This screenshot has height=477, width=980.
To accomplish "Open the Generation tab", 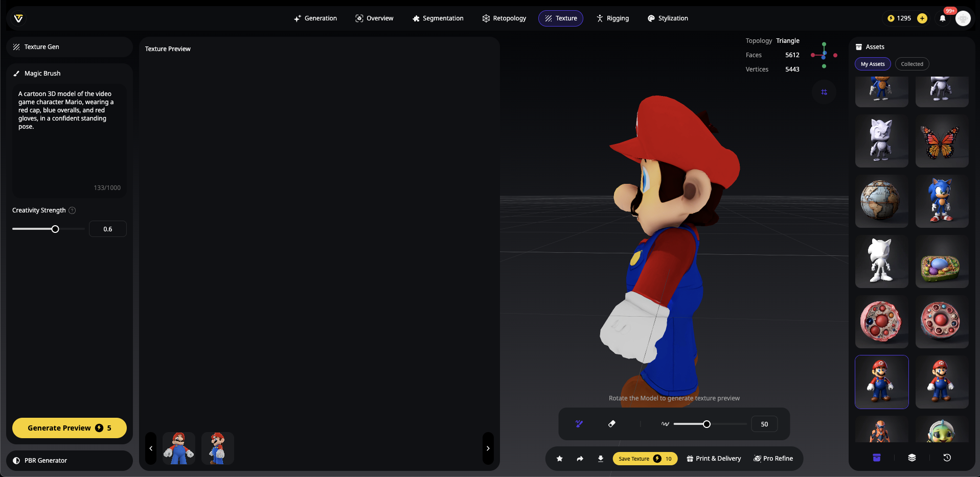I will point(315,18).
